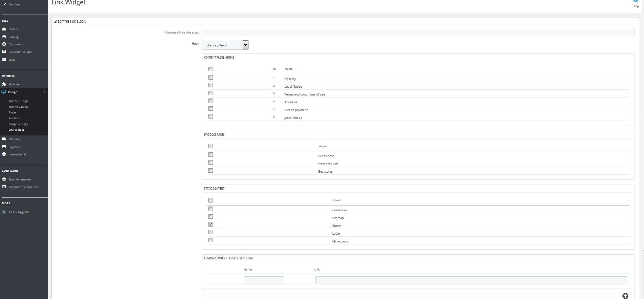Check the New products checkbox

click(210, 163)
